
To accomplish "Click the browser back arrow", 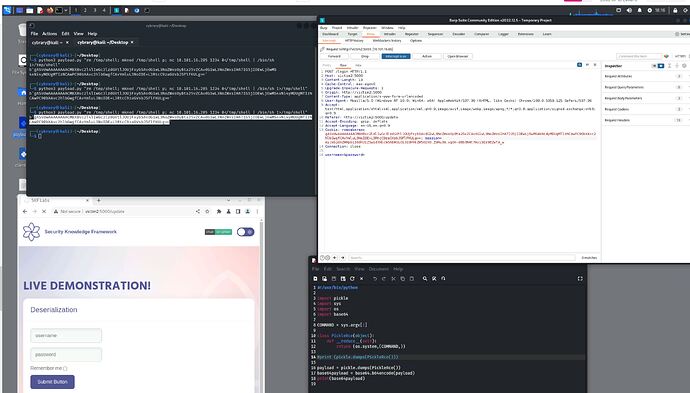I will click(x=25, y=211).
